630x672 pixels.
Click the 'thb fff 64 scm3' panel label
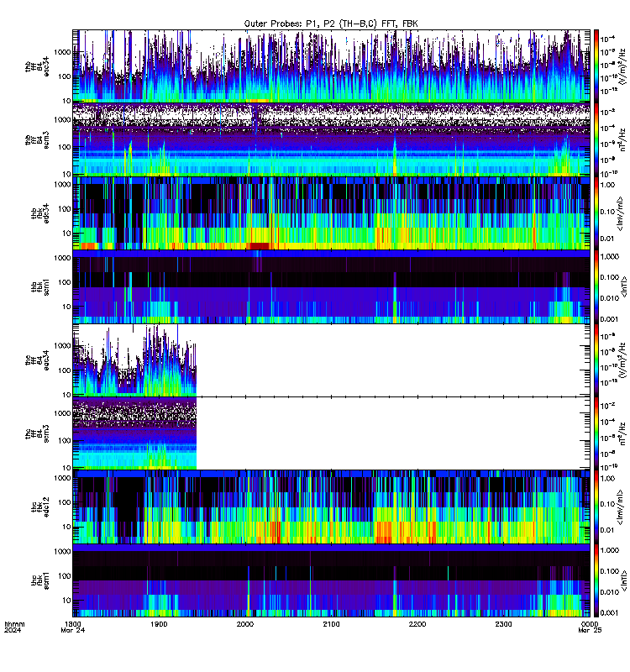point(37,139)
